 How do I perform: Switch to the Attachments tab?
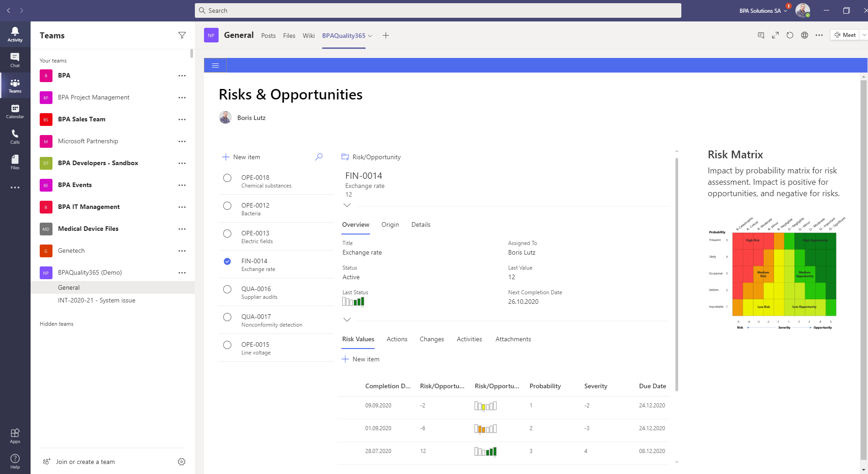(x=513, y=339)
